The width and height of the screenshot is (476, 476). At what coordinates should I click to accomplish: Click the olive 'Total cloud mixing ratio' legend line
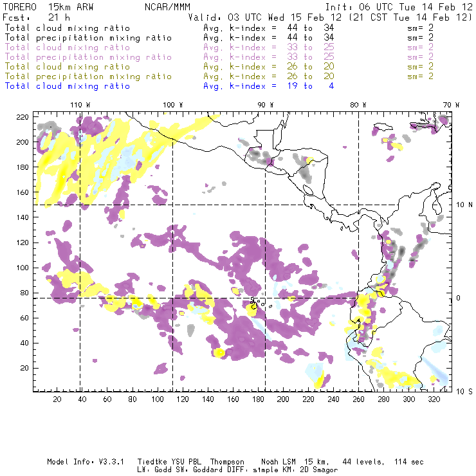pyautogui.click(x=68, y=67)
